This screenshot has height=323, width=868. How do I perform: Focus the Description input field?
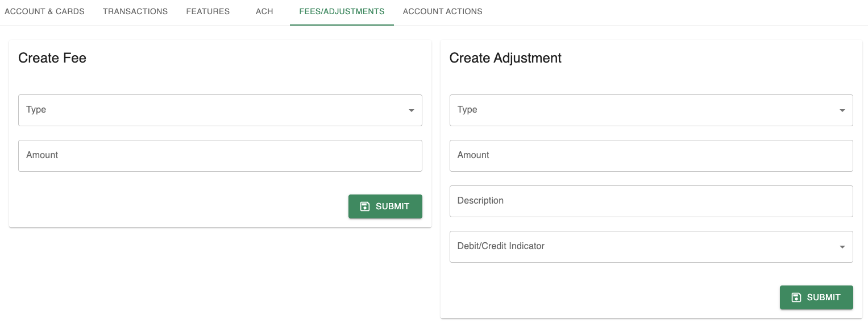click(650, 201)
